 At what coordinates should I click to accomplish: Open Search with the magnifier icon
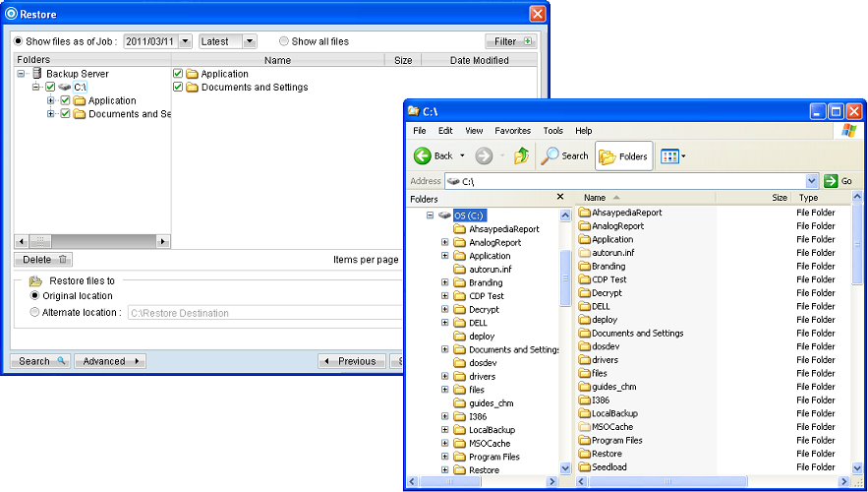click(x=551, y=155)
